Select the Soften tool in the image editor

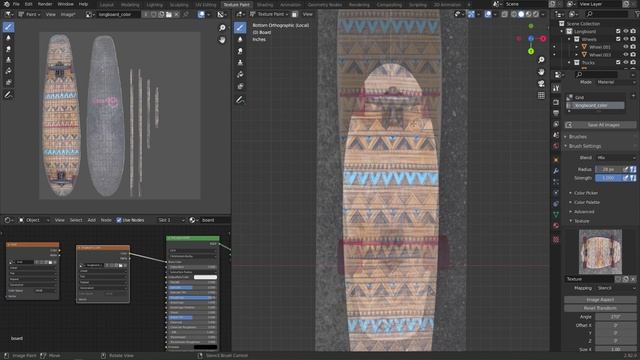click(8, 38)
